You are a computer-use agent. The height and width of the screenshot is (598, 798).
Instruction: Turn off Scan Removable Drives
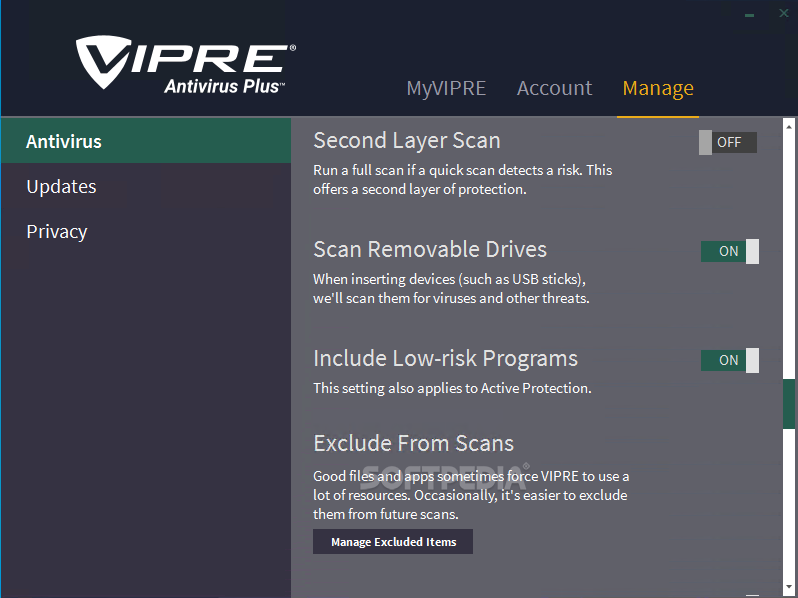pos(730,251)
